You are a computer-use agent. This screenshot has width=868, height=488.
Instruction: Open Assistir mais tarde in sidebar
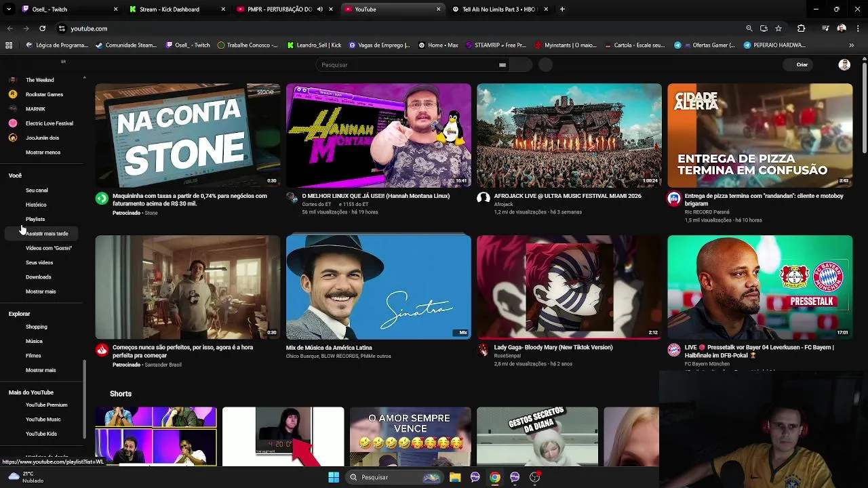[x=41, y=234]
